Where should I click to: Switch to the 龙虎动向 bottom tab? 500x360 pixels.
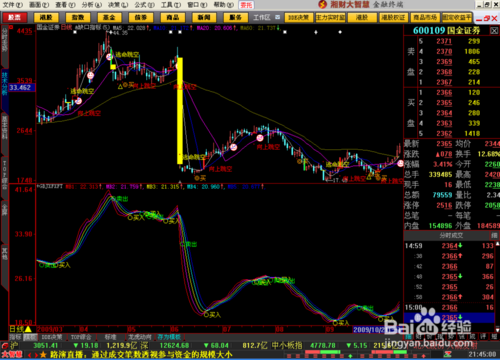(x=140, y=337)
